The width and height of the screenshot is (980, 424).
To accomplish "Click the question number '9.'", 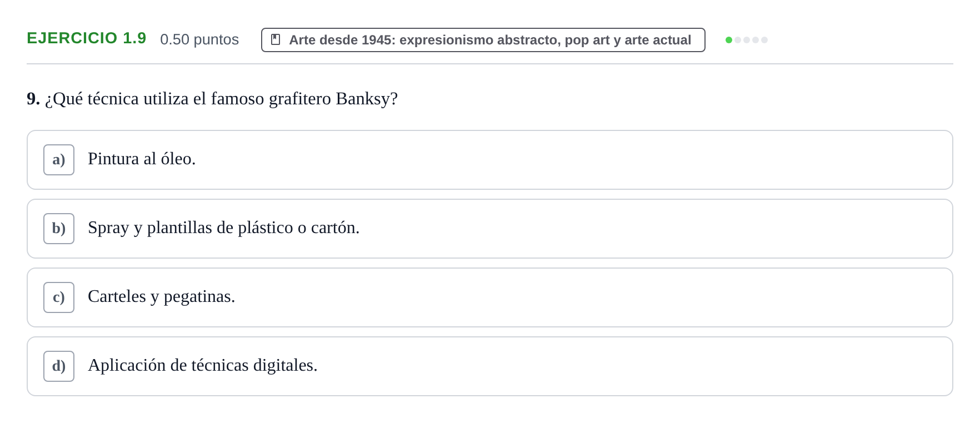I will [33, 99].
